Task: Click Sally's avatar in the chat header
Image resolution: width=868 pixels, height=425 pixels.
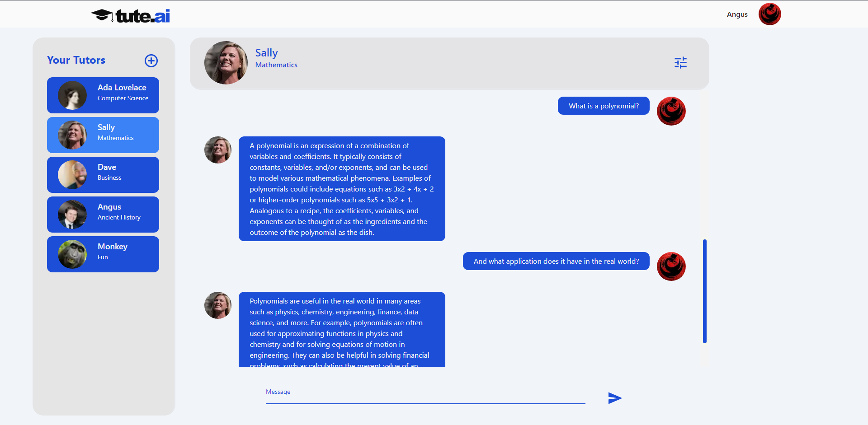Action: [x=226, y=63]
